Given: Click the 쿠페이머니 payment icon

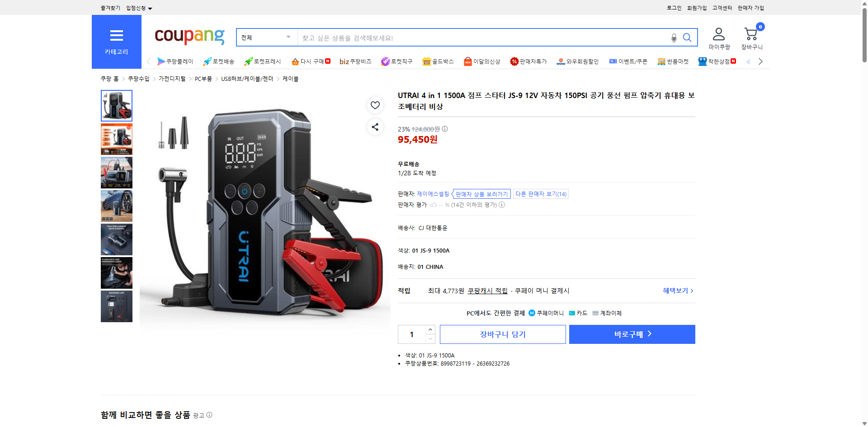Looking at the screenshot, I should pyautogui.click(x=531, y=313).
